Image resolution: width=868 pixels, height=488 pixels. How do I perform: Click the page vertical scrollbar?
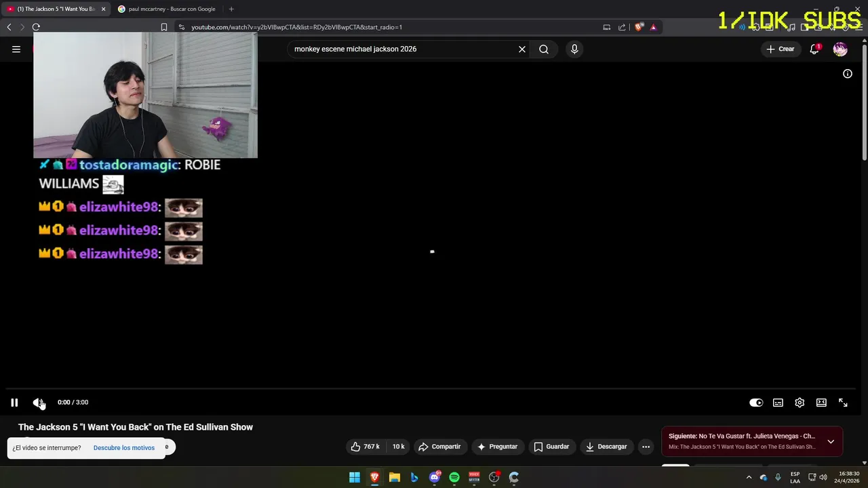point(864,102)
